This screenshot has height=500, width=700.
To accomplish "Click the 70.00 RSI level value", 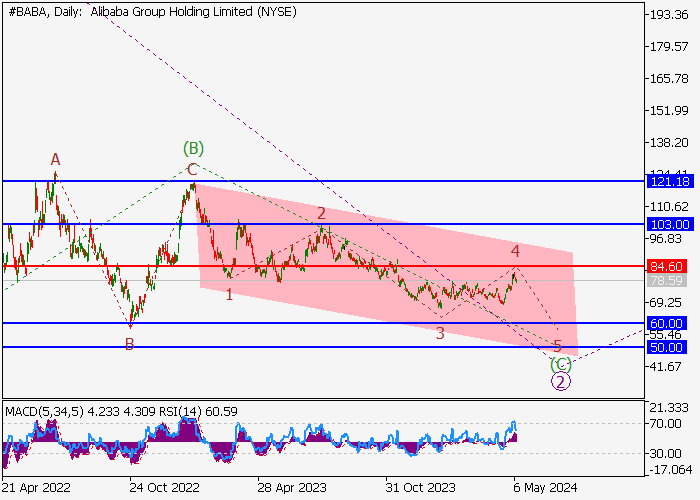I will [x=665, y=424].
